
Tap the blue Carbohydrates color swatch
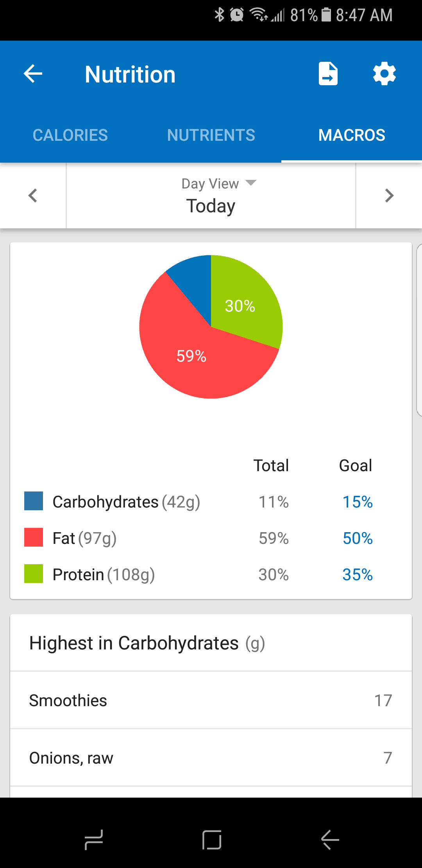34,501
